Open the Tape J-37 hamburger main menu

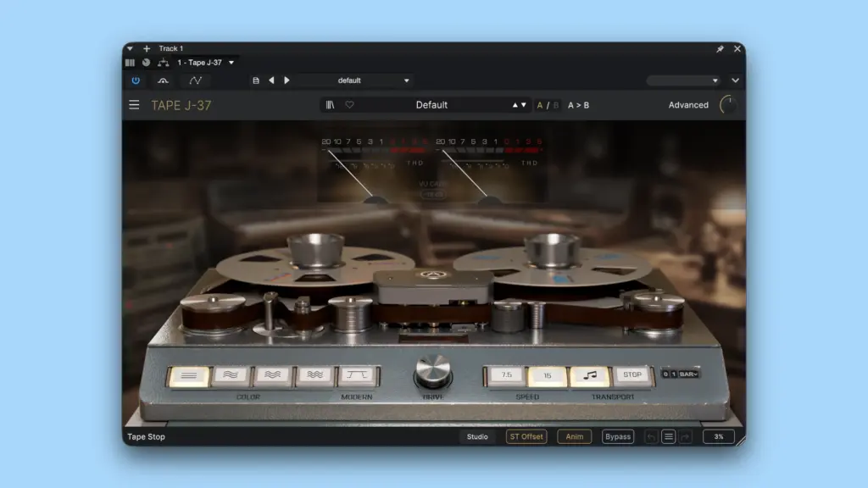point(134,104)
